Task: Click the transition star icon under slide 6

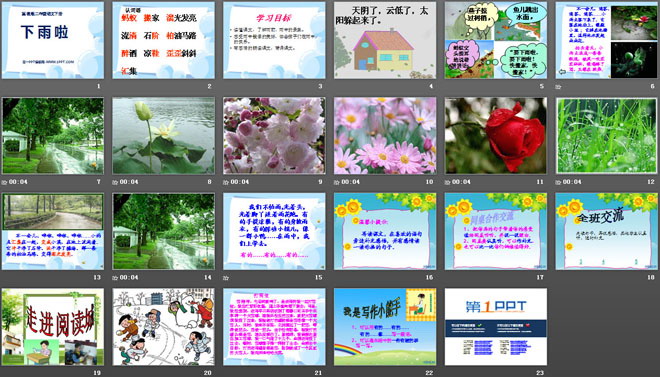Action: [x=558, y=87]
